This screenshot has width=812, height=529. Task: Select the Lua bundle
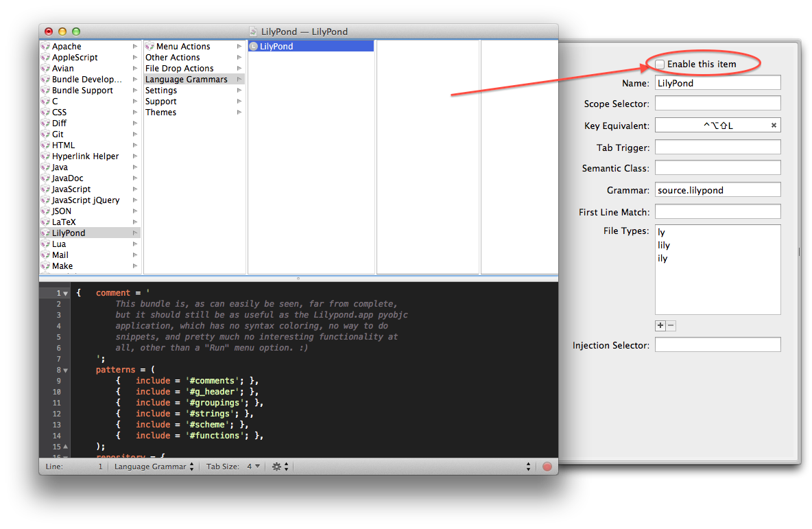(x=90, y=244)
